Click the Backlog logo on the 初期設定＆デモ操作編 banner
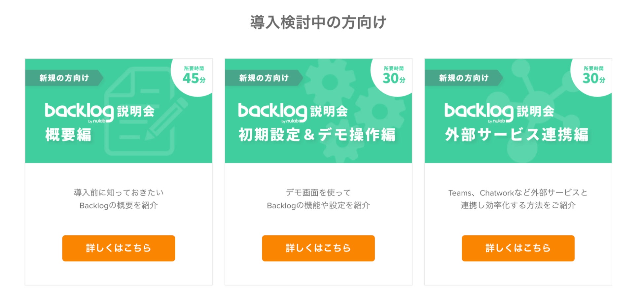Viewport: 644px width, 305px height. tap(272, 112)
